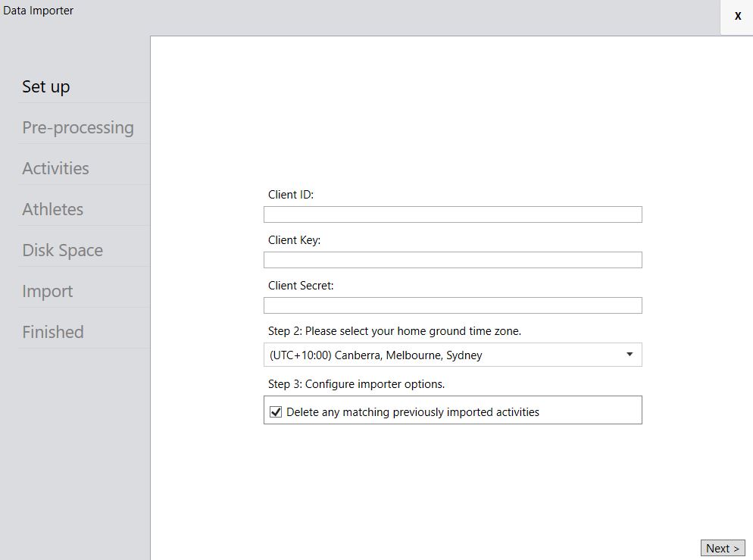Click the Client Key: label
This screenshot has height=560, width=753.
(294, 240)
